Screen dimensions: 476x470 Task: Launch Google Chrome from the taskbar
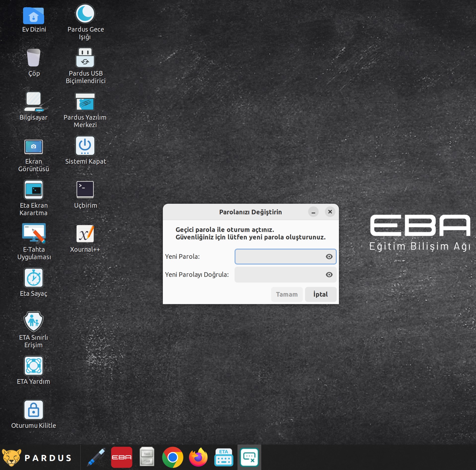coord(172,457)
